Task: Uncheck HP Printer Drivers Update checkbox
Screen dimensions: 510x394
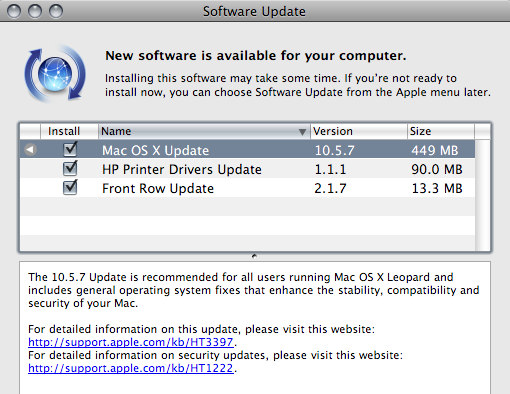Action: [70, 168]
